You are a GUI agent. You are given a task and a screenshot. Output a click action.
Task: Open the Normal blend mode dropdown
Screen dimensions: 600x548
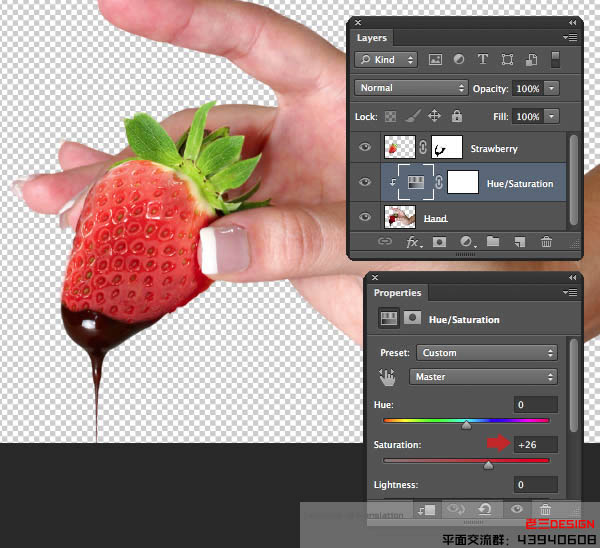411,88
